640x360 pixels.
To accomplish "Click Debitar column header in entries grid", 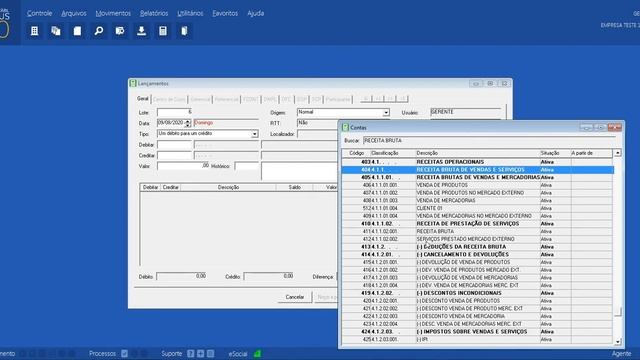I will pos(151,187).
